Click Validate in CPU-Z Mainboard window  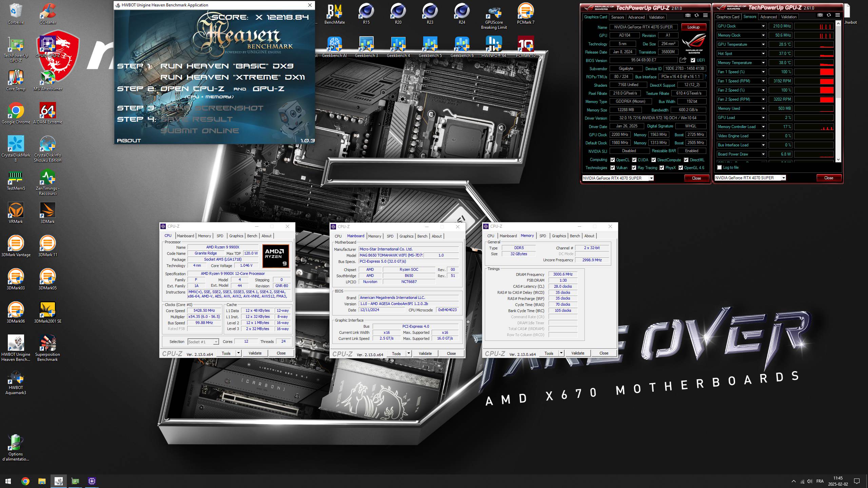tap(425, 353)
